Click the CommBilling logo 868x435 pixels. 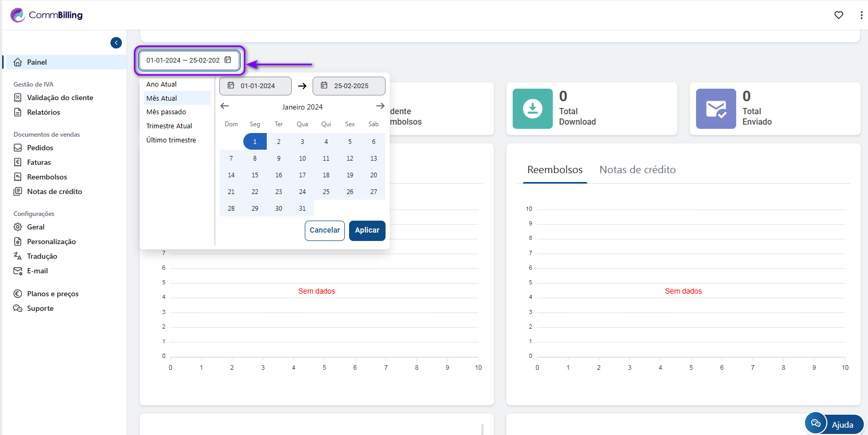point(46,15)
